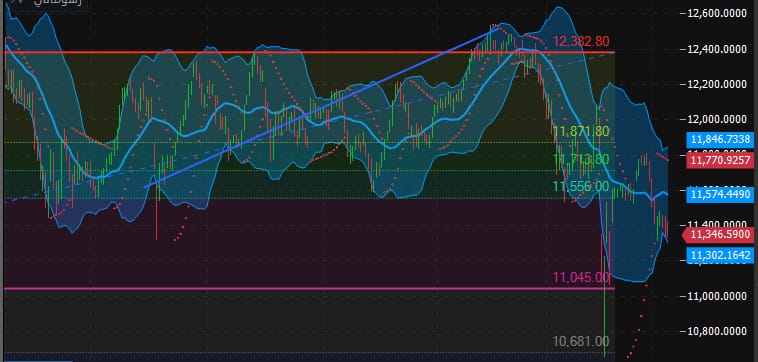Image resolution: width=758 pixels, height=362 pixels.
Task: Click the 11,770.9257 red price tag
Action: coord(720,159)
